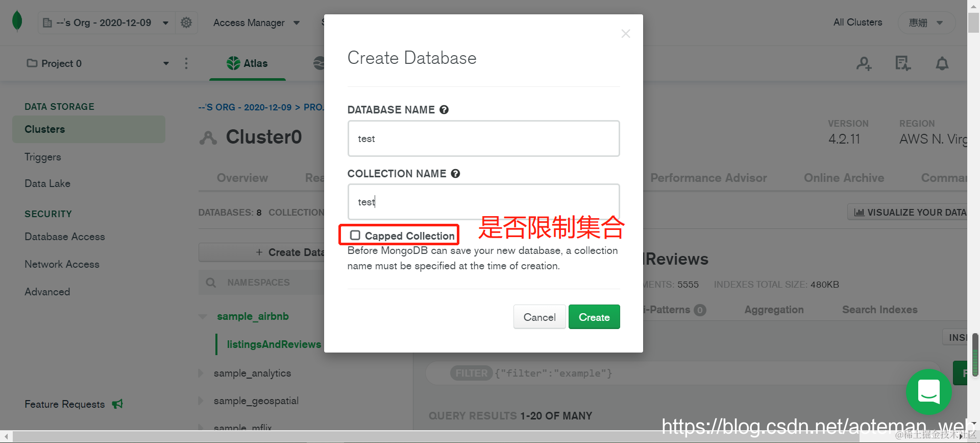Open the Aggregation tab

(x=774, y=310)
